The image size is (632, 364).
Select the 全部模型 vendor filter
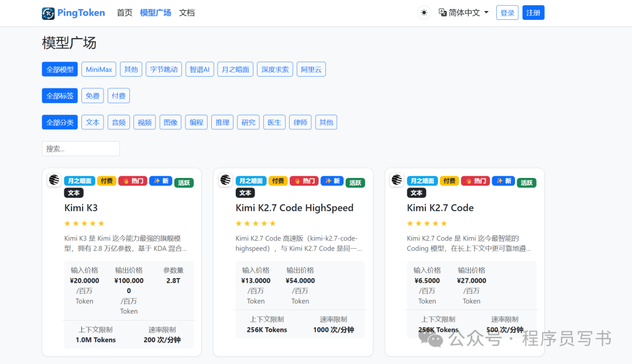tap(60, 69)
